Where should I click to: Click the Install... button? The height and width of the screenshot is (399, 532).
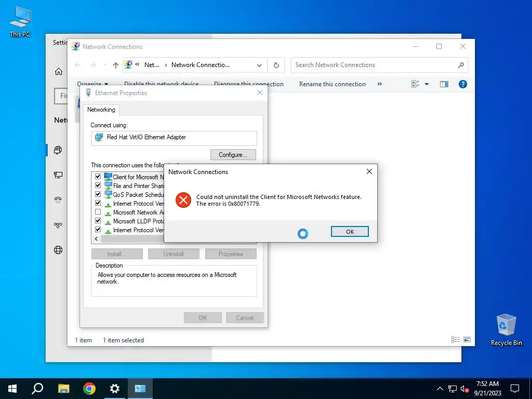pyautogui.click(x=117, y=254)
